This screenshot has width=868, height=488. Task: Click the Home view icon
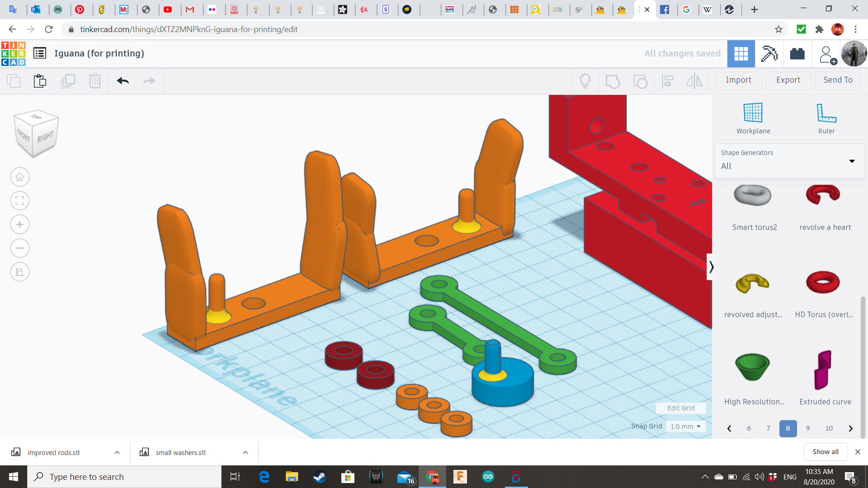click(x=20, y=177)
